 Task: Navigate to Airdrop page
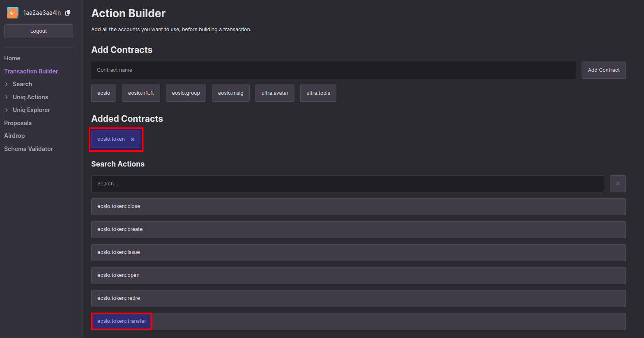click(14, 136)
